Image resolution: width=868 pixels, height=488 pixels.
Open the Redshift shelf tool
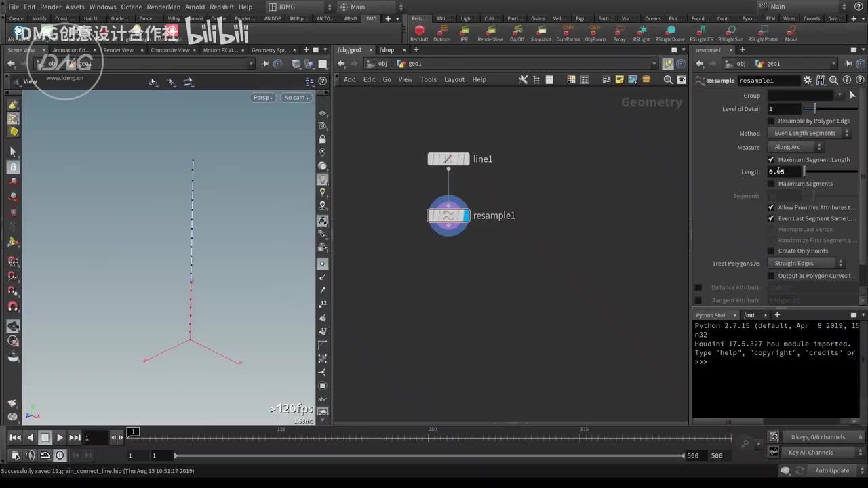419,34
